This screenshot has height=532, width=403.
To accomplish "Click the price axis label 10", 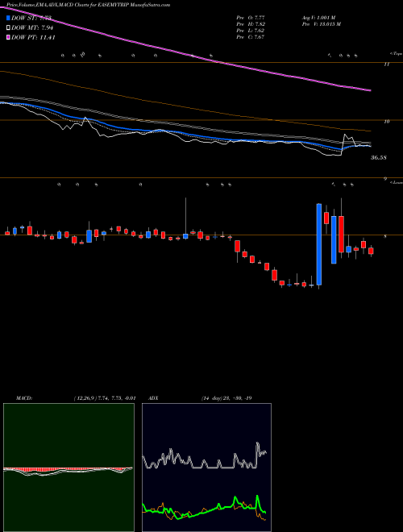I will (x=386, y=122).
